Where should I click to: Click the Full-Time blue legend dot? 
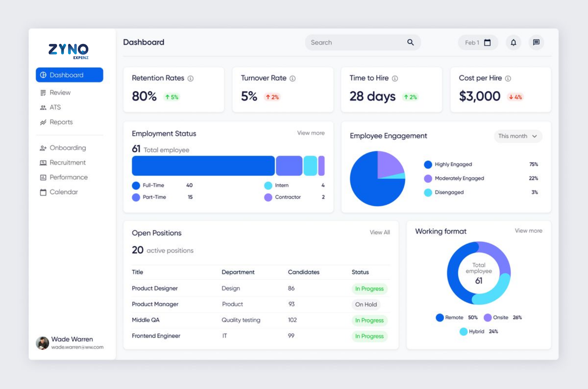[x=136, y=186]
